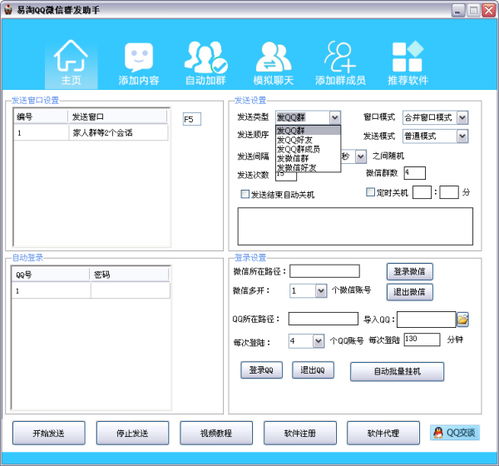
Task: Click the 编号 column header
Action: pyautogui.click(x=41, y=117)
